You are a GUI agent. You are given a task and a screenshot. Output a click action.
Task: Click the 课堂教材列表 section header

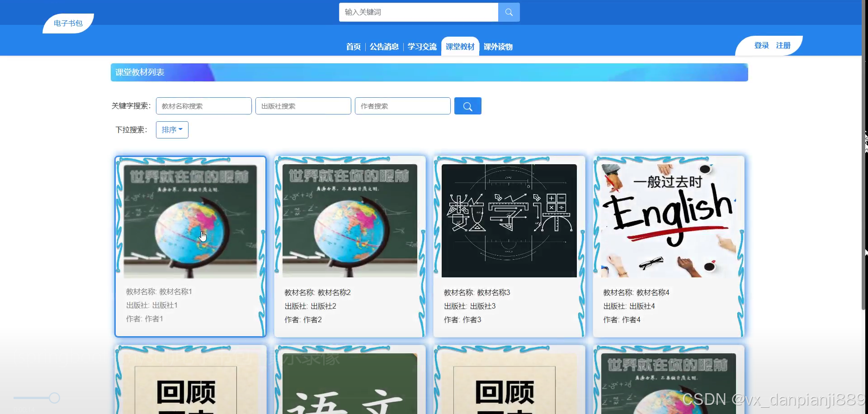tap(429, 72)
